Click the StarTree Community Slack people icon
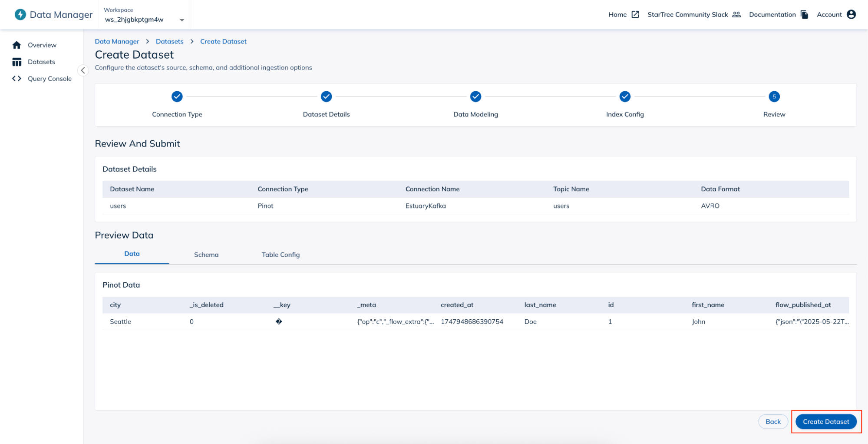This screenshot has width=868, height=444. click(x=736, y=14)
